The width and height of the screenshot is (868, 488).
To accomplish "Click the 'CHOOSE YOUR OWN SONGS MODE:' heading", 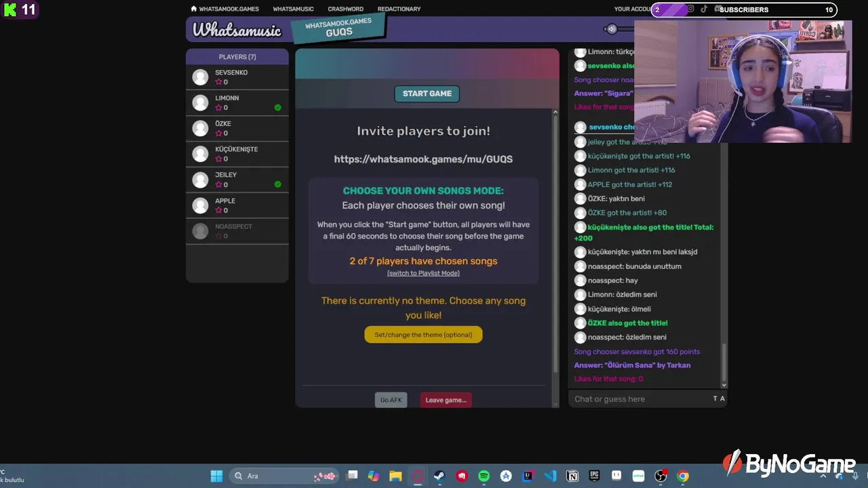I will (423, 190).
